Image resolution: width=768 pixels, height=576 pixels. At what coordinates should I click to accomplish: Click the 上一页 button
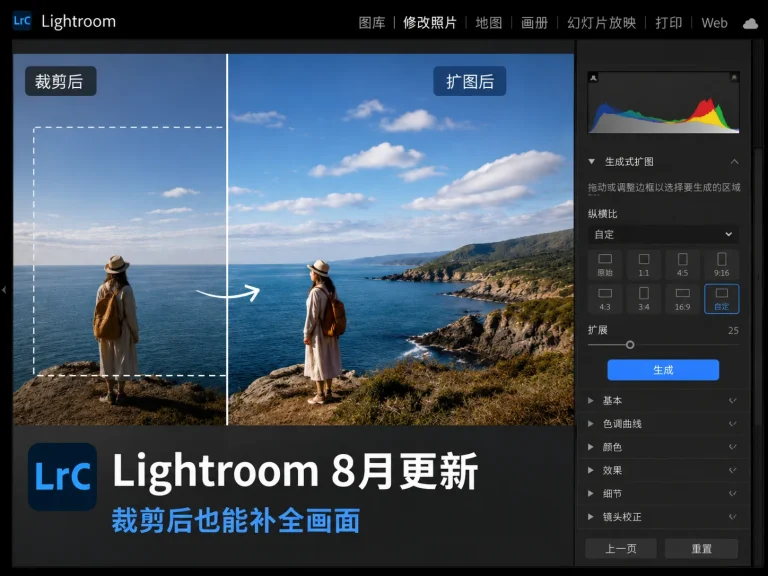[621, 549]
